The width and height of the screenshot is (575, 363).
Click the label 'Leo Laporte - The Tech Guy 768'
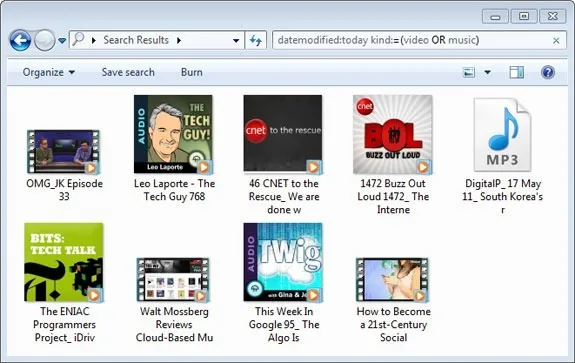[x=174, y=190]
